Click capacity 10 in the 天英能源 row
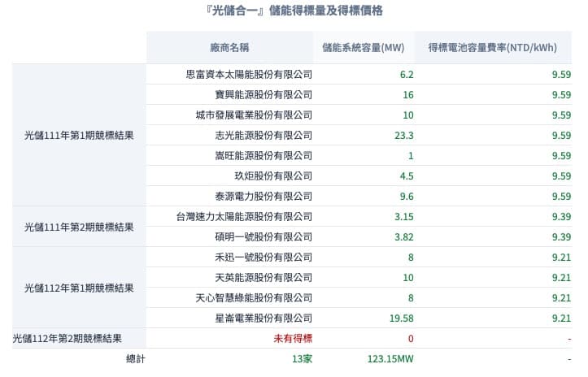The width and height of the screenshot is (588, 377). 408,277
